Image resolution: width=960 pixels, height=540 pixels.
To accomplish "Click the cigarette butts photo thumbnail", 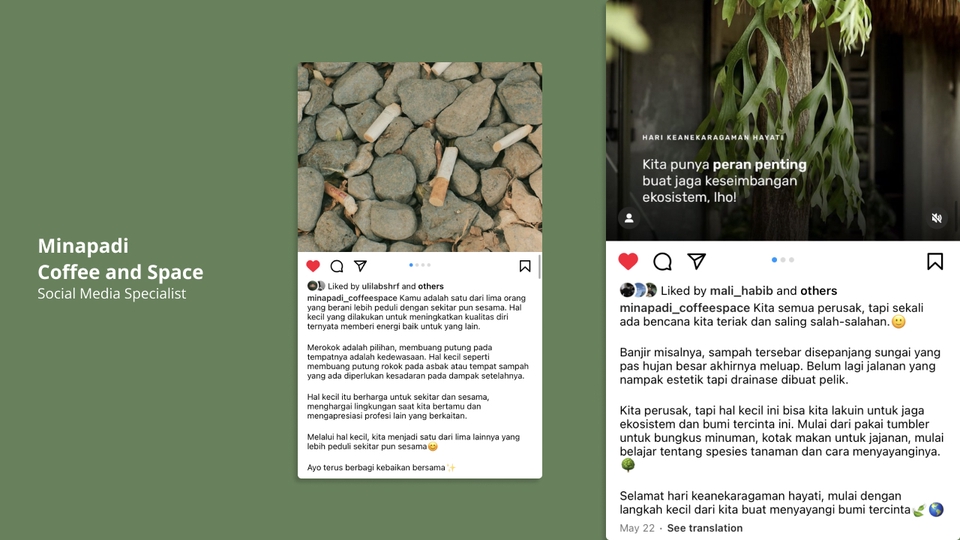I will click(x=420, y=157).
